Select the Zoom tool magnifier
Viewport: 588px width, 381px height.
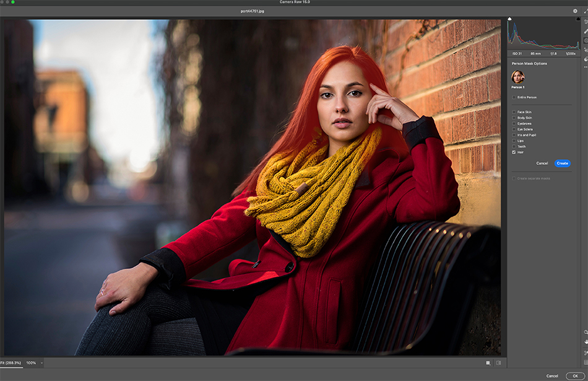[x=586, y=332]
